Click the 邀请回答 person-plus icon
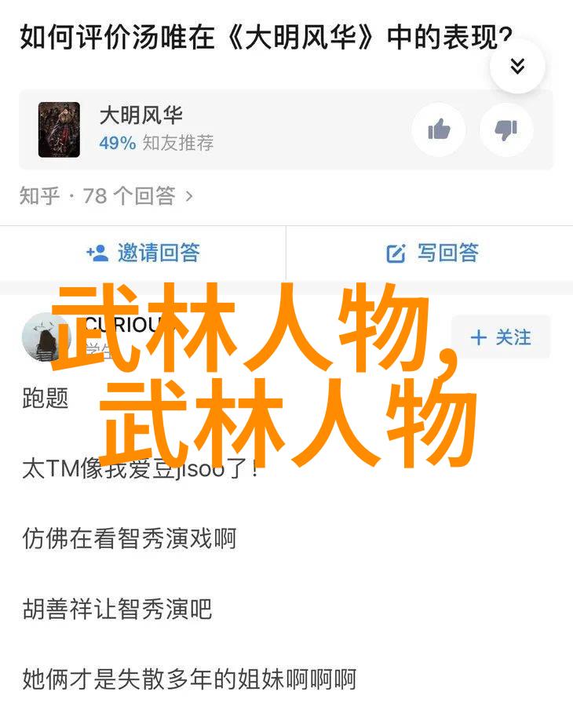This screenshot has height=728, width=573. click(x=97, y=253)
